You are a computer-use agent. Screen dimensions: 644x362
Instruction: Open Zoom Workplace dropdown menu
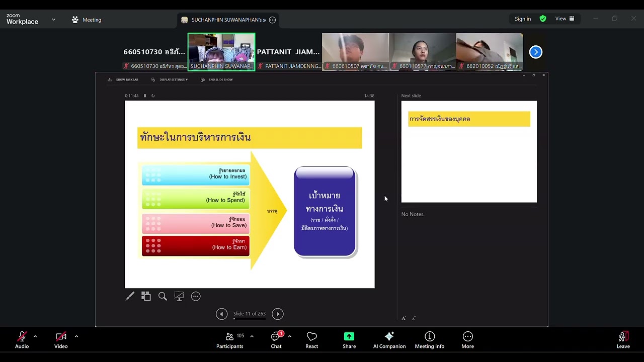point(53,20)
